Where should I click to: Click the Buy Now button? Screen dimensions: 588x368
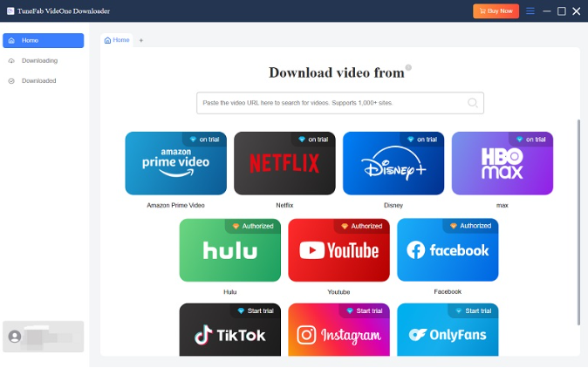coord(496,10)
